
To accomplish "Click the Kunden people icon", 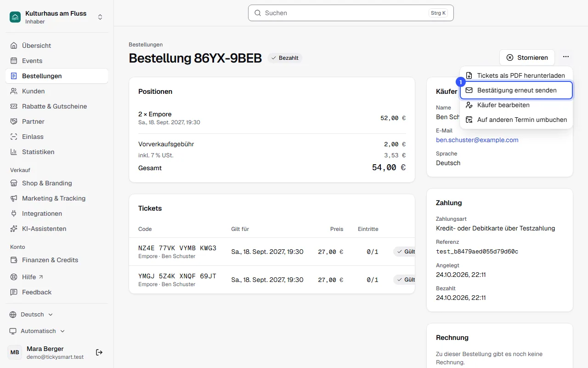I will coord(14,91).
